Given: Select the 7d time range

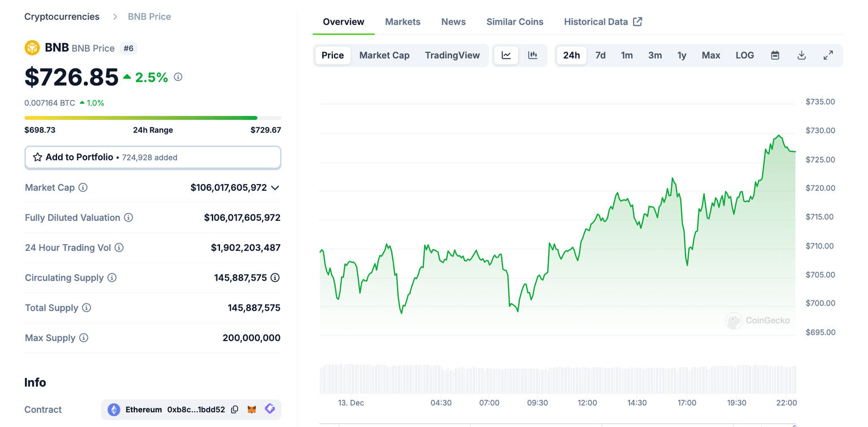Looking at the screenshot, I should tap(600, 55).
